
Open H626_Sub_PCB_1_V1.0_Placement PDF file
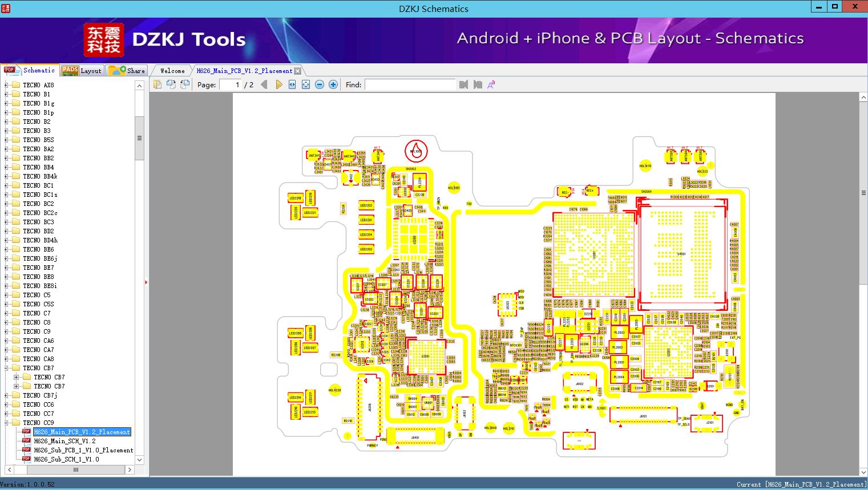[x=83, y=450]
